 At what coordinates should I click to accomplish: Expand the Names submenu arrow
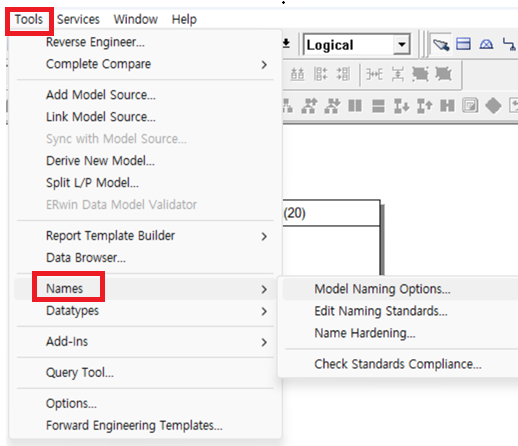[x=264, y=289]
